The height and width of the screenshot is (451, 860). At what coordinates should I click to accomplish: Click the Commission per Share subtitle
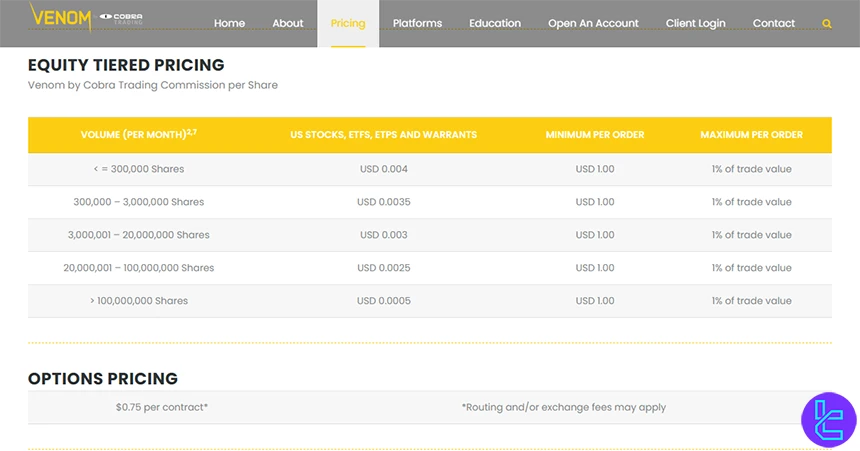click(x=152, y=85)
